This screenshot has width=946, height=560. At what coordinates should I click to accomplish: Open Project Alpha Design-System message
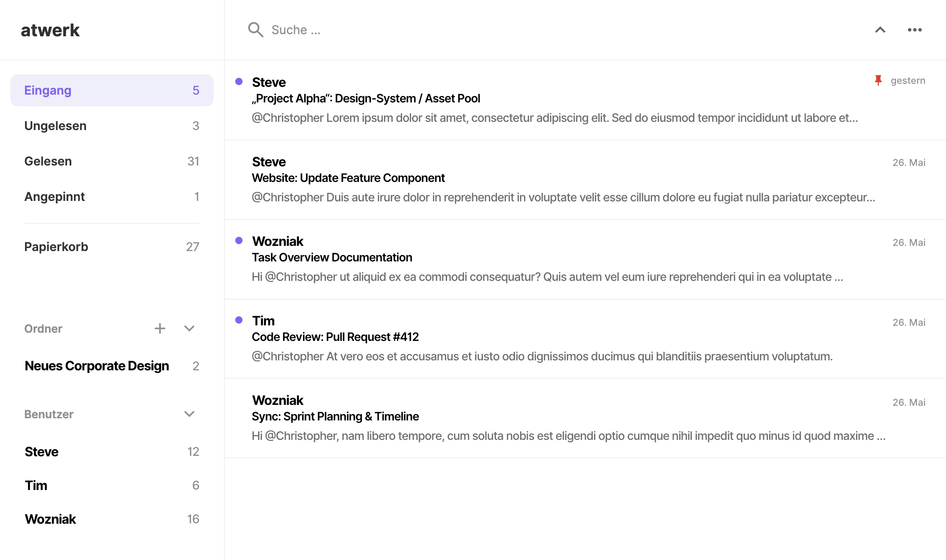(585, 100)
